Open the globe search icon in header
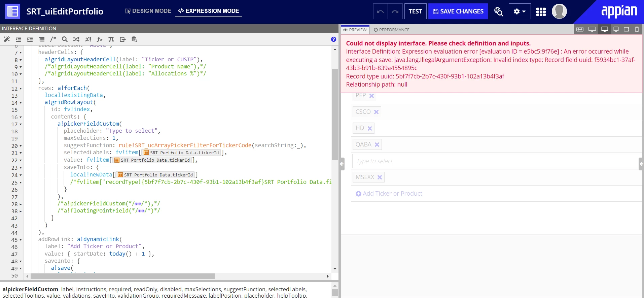This screenshot has width=644, height=298. point(498,11)
